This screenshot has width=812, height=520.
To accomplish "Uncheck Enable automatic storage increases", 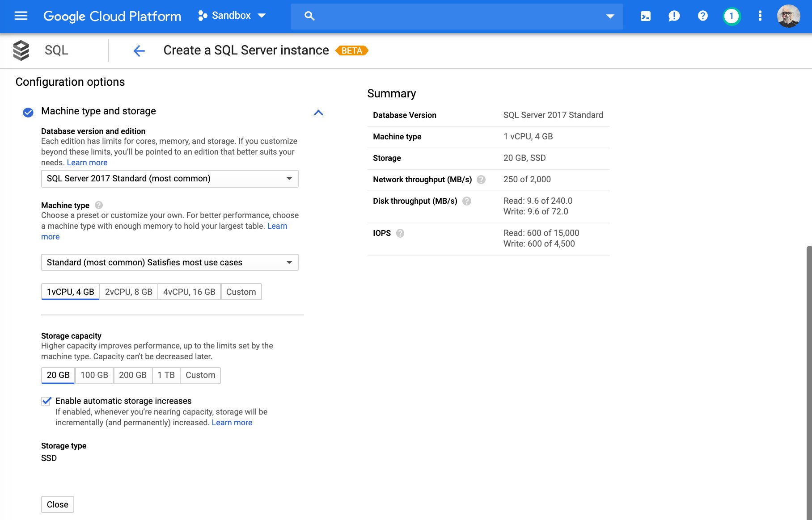I will click(x=47, y=401).
